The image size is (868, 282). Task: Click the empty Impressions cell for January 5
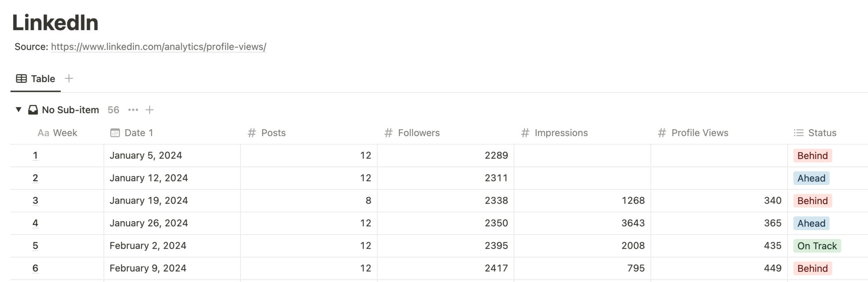point(582,155)
